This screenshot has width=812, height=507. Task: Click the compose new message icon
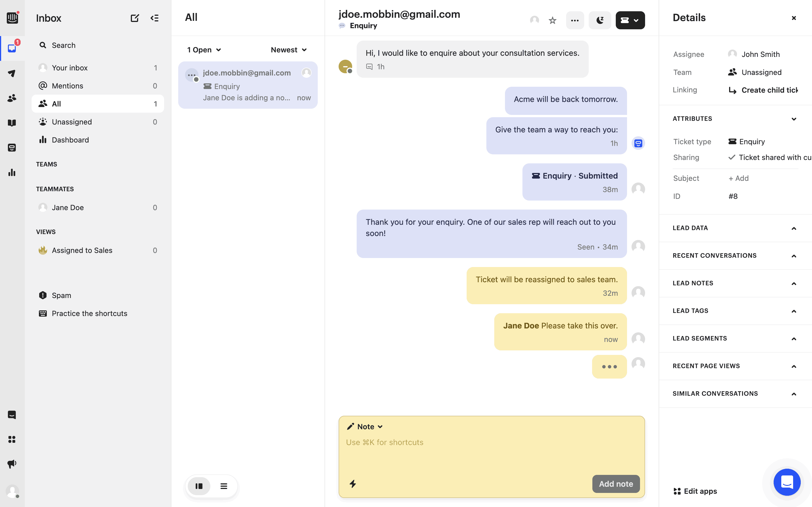(134, 18)
